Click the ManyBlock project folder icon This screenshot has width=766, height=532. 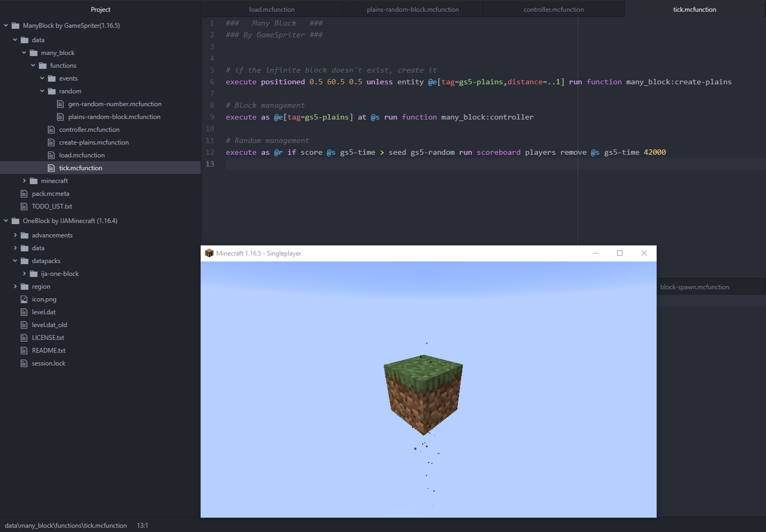click(15, 25)
